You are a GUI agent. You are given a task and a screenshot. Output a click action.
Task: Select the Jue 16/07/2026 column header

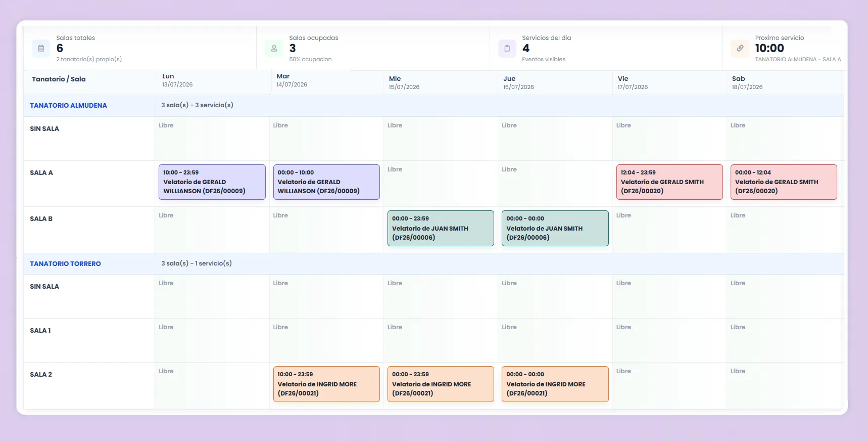coord(555,82)
